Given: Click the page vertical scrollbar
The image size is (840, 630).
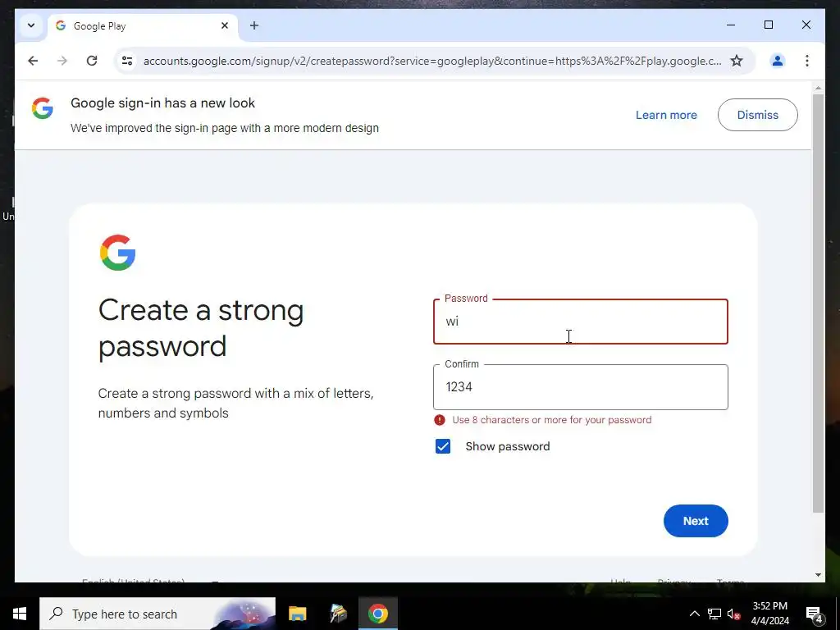Looking at the screenshot, I should coord(818,304).
